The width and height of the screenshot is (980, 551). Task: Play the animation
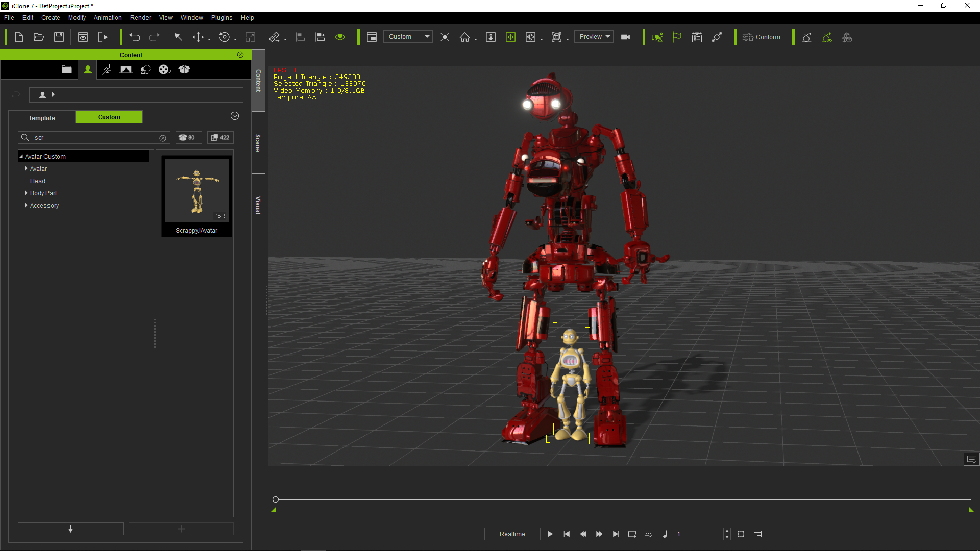[550, 534]
